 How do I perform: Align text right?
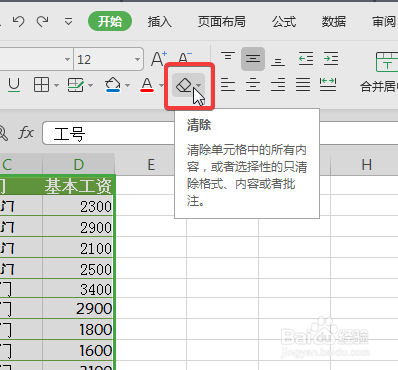pos(278,85)
